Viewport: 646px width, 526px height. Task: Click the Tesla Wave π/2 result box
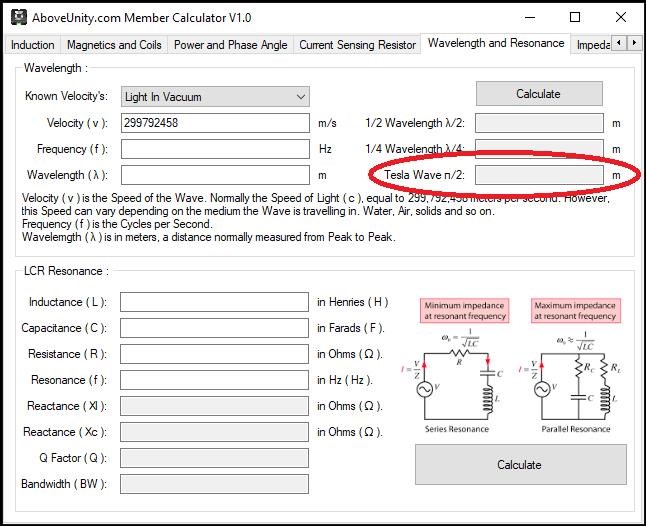(x=539, y=175)
